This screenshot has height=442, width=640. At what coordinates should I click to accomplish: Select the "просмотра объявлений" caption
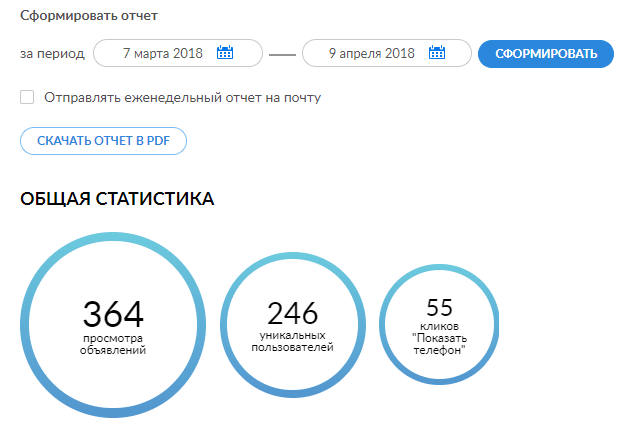click(x=113, y=345)
